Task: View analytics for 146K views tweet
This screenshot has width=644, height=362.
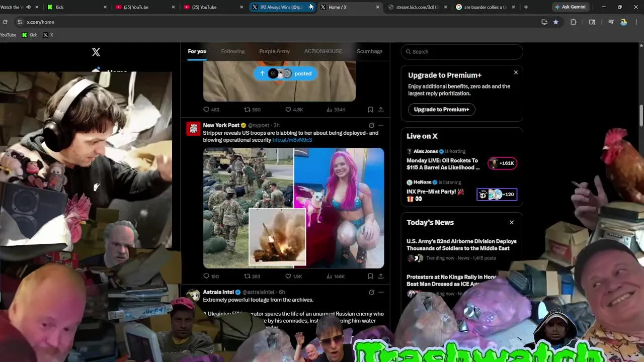Action: [336, 277]
